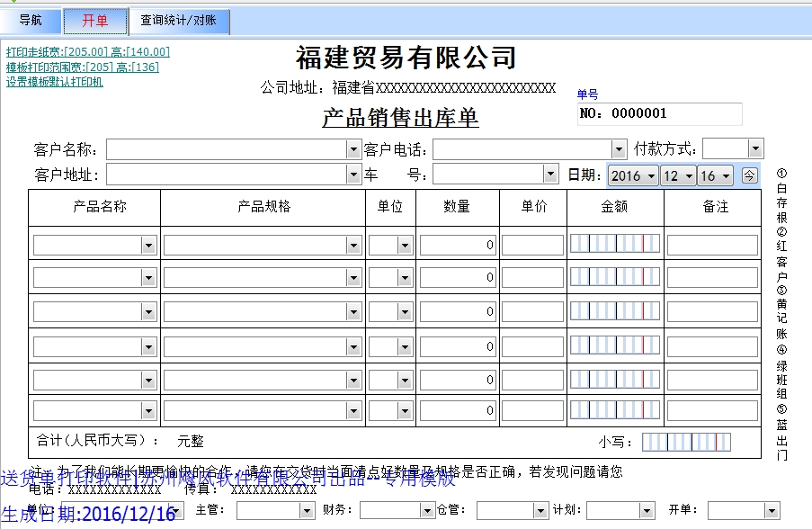Open 单位 dropdown in fourth table row
812x529 pixels.
(405, 347)
